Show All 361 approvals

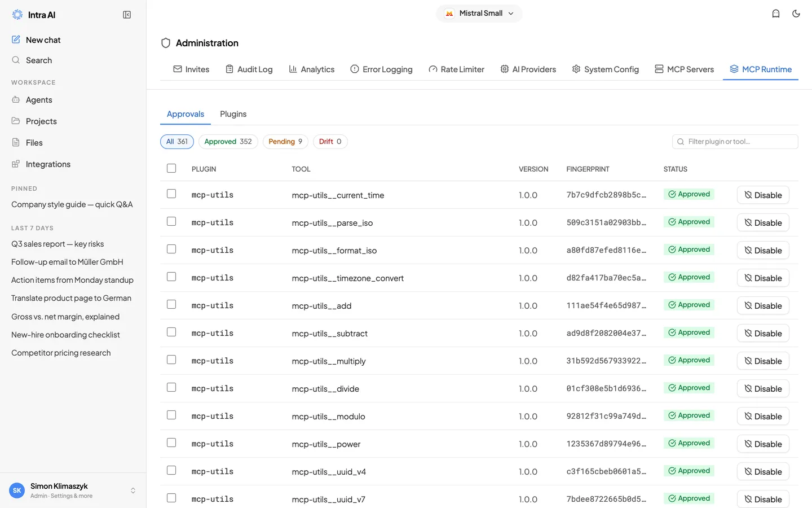point(177,142)
